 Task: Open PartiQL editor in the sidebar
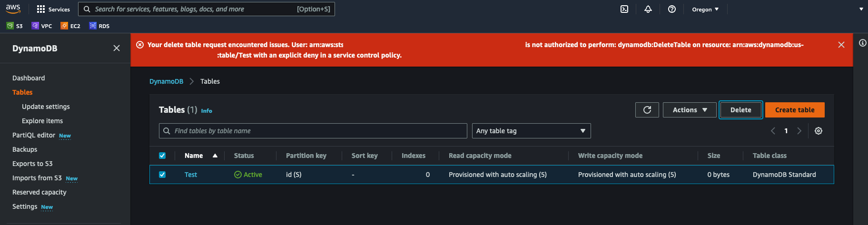[34, 135]
